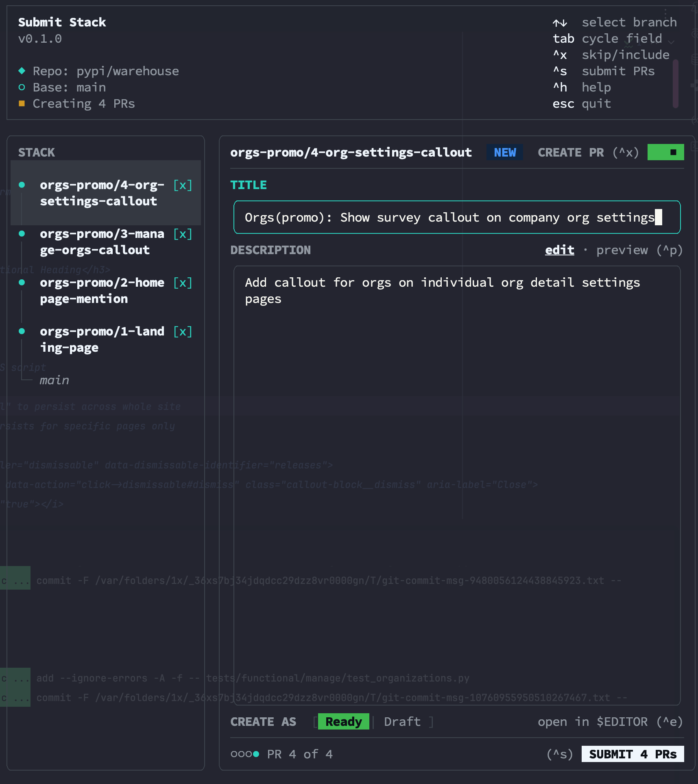Switch off the green CREATE PR toggle

pos(665,152)
